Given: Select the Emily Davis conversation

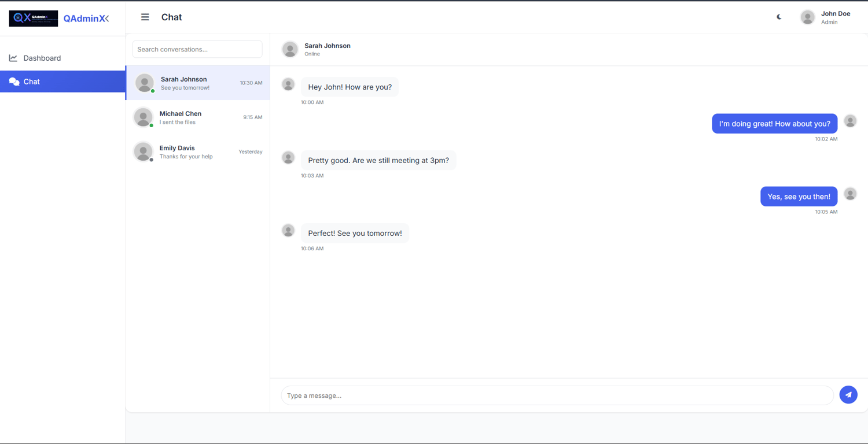Looking at the screenshot, I should tap(198, 151).
